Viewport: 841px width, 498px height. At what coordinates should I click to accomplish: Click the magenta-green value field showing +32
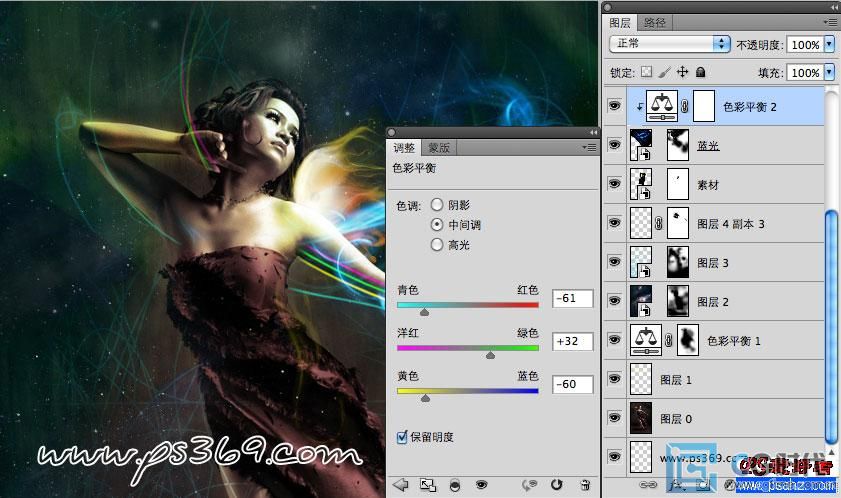(x=572, y=341)
